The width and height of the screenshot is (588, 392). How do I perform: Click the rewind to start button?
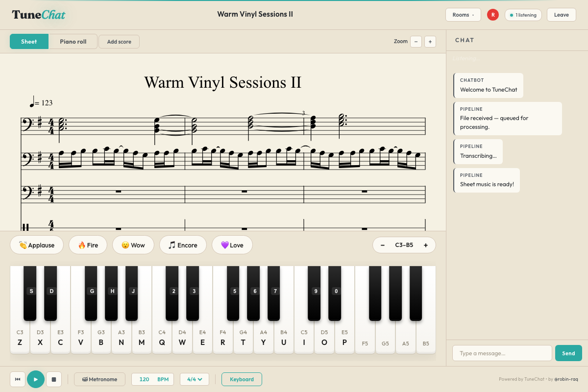tap(18, 379)
